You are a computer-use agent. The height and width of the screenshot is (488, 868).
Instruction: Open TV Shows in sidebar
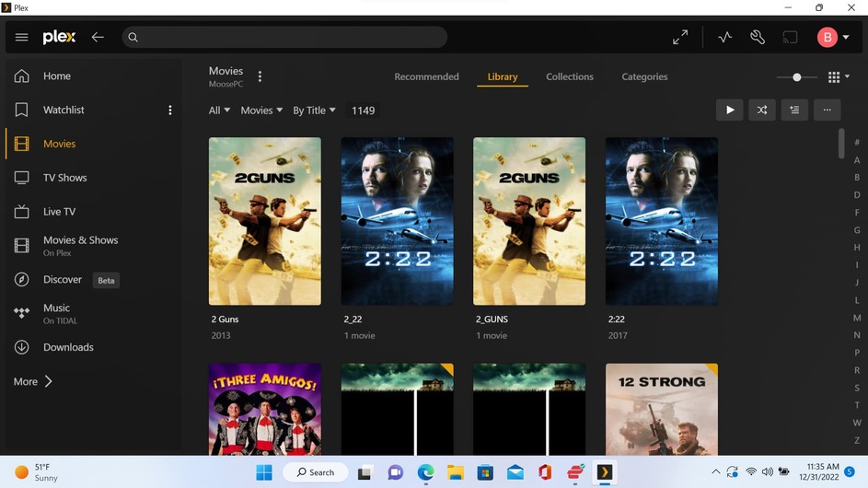(x=64, y=178)
